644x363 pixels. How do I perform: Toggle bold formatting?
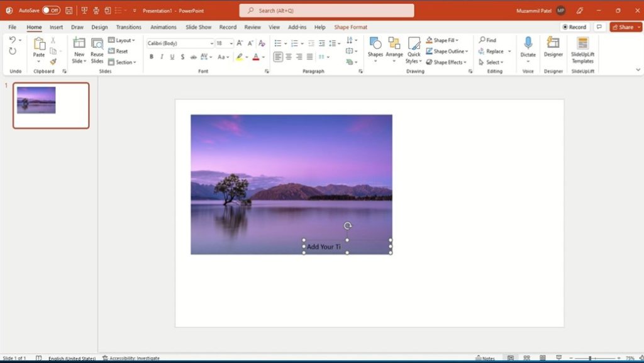152,57
